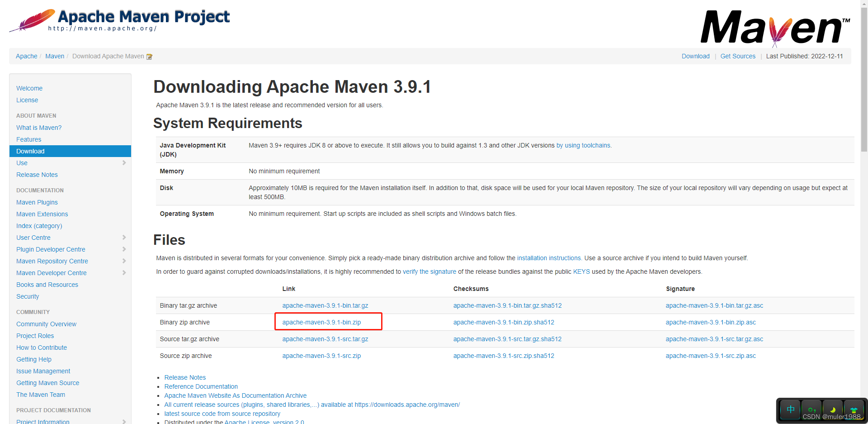Open Index (category) sidebar link

[x=39, y=226]
